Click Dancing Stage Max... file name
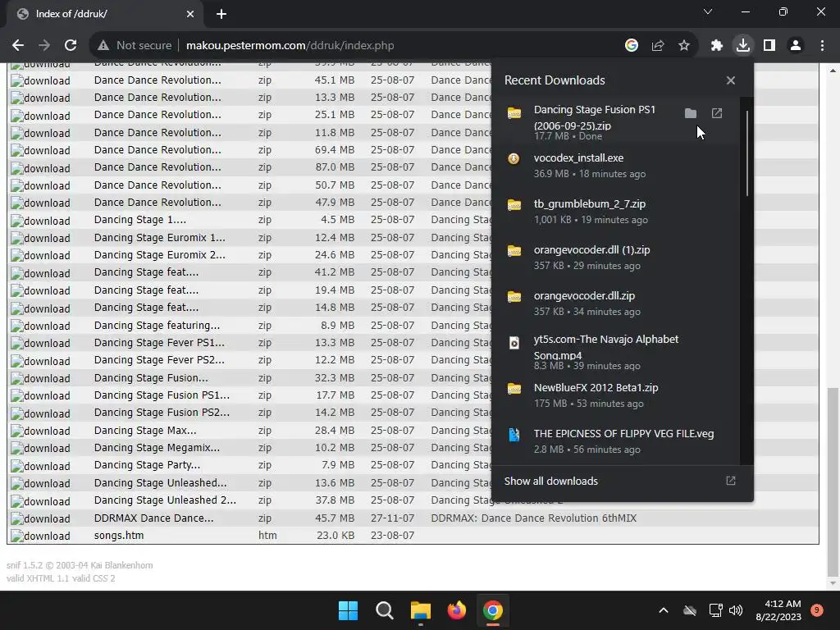The image size is (840, 630). (x=145, y=430)
